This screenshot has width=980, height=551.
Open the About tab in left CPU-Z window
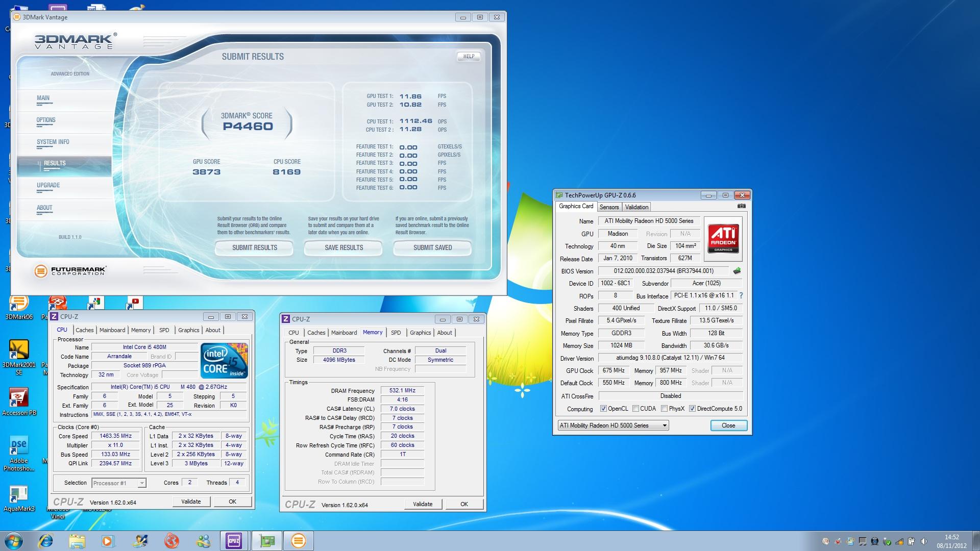point(213,330)
